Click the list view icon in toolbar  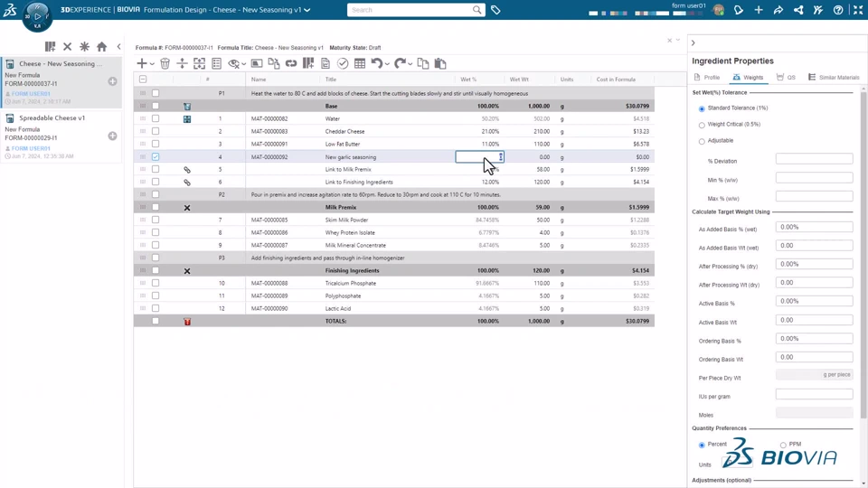pos(216,63)
